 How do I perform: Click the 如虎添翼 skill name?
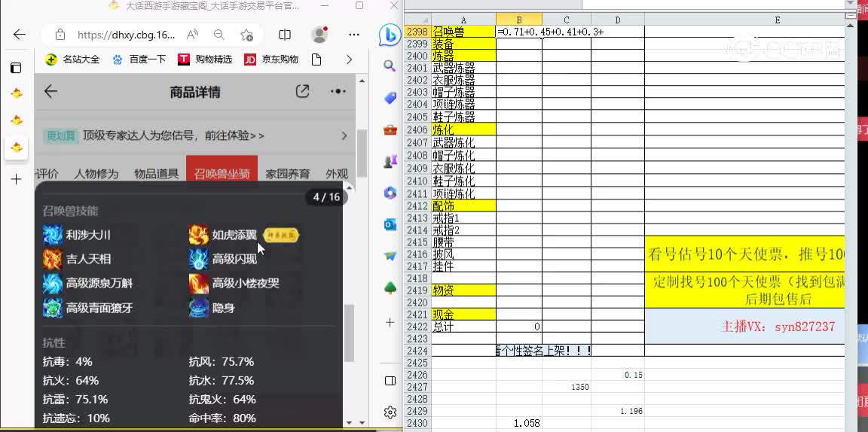(234, 235)
